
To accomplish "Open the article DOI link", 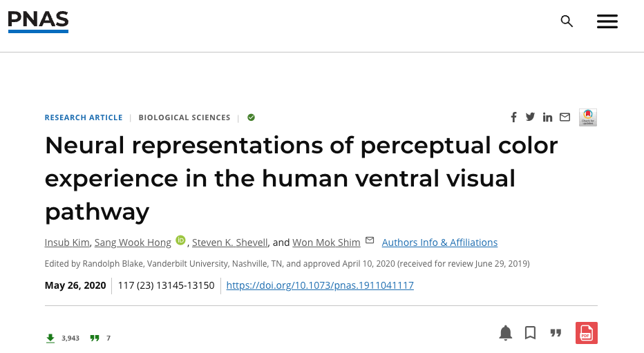I will 320,285.
